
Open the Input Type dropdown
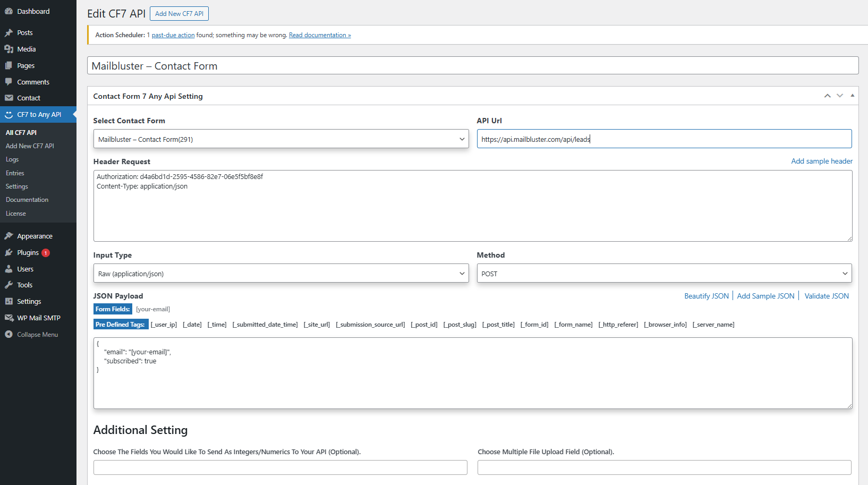click(x=280, y=274)
